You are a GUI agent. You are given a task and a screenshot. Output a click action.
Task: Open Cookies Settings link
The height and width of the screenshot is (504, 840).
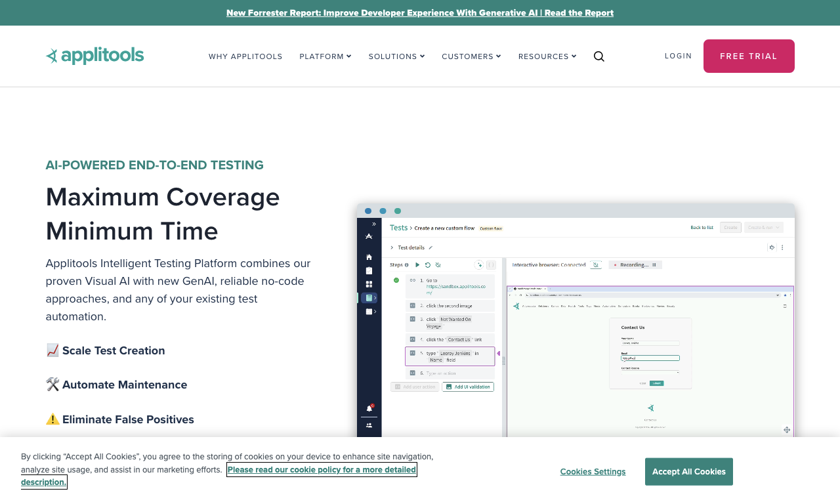(x=593, y=472)
